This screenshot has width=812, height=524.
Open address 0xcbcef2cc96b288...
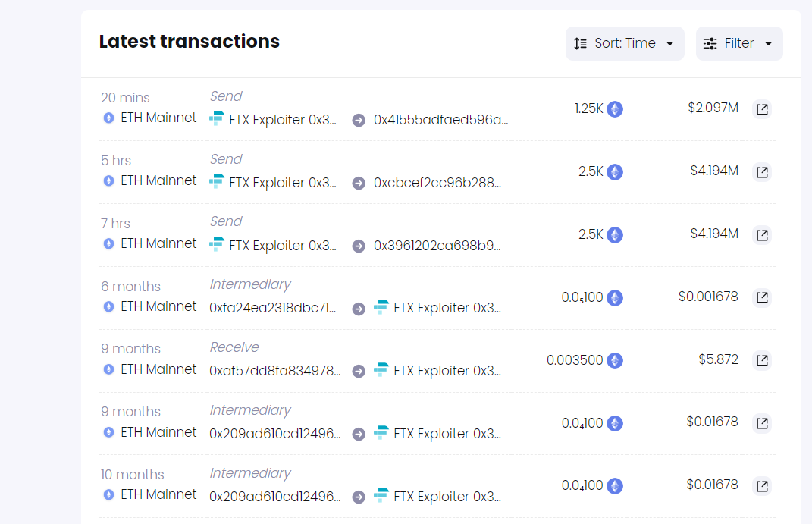pos(437,183)
